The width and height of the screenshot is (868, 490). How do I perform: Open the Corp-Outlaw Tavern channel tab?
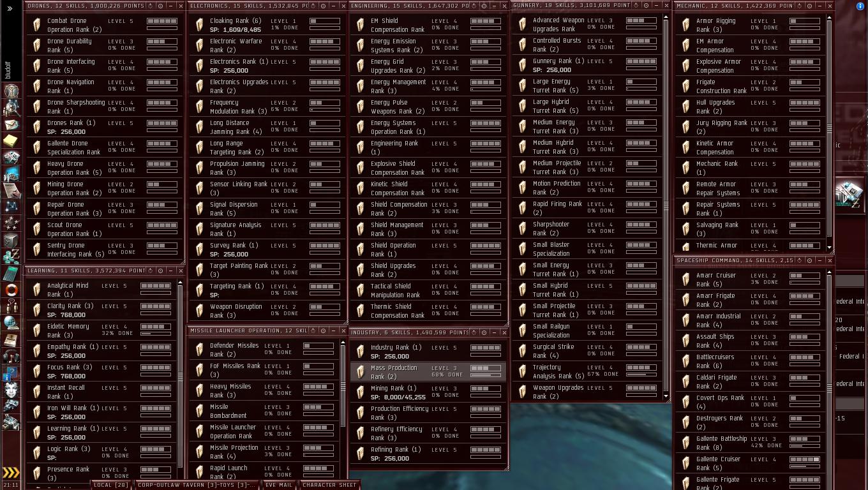[x=196, y=485]
